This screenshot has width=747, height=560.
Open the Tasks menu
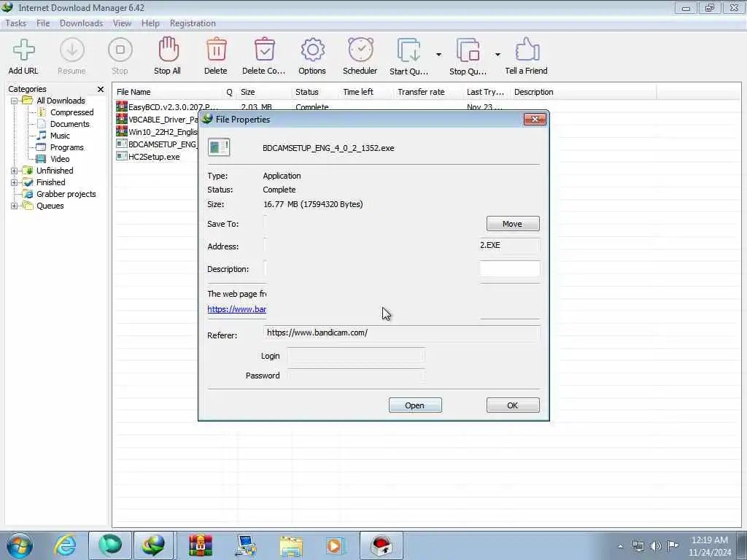pos(16,23)
